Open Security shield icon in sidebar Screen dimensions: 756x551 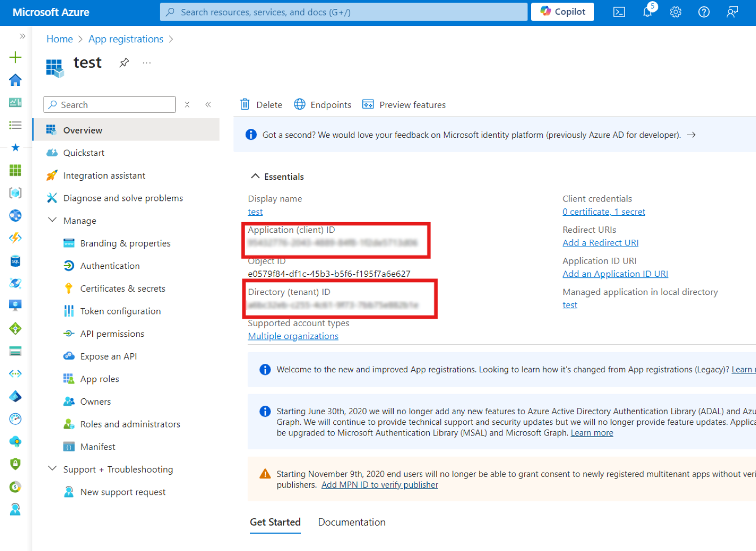[15, 464]
